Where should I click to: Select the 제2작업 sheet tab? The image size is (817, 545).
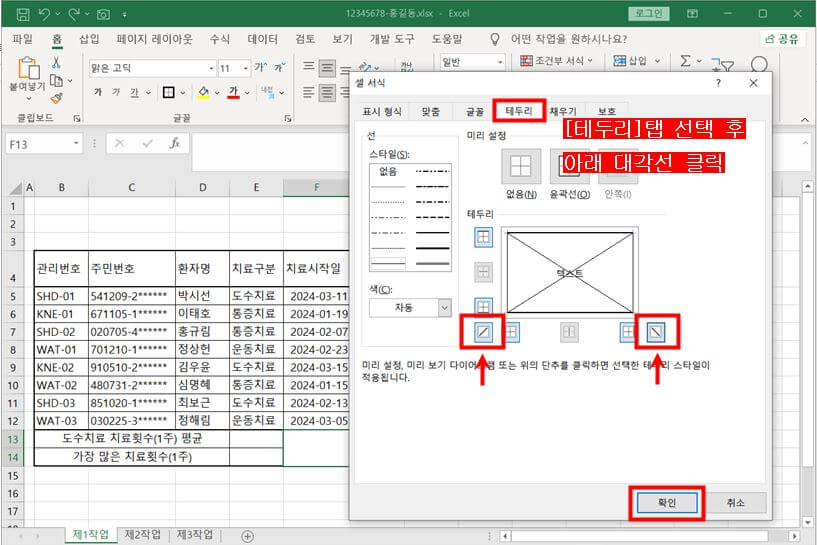point(143,535)
